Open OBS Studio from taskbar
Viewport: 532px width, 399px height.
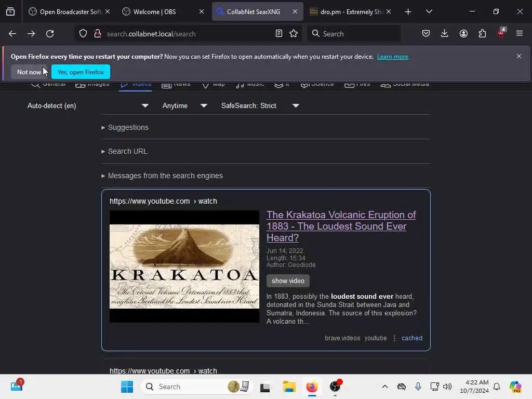point(335,387)
